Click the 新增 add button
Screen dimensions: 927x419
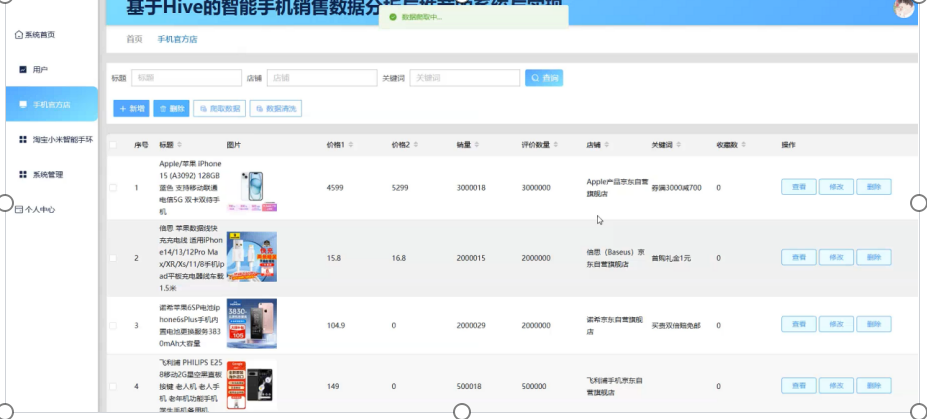pos(131,109)
